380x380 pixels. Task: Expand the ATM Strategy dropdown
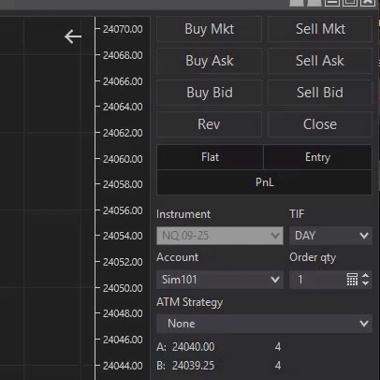tap(264, 323)
